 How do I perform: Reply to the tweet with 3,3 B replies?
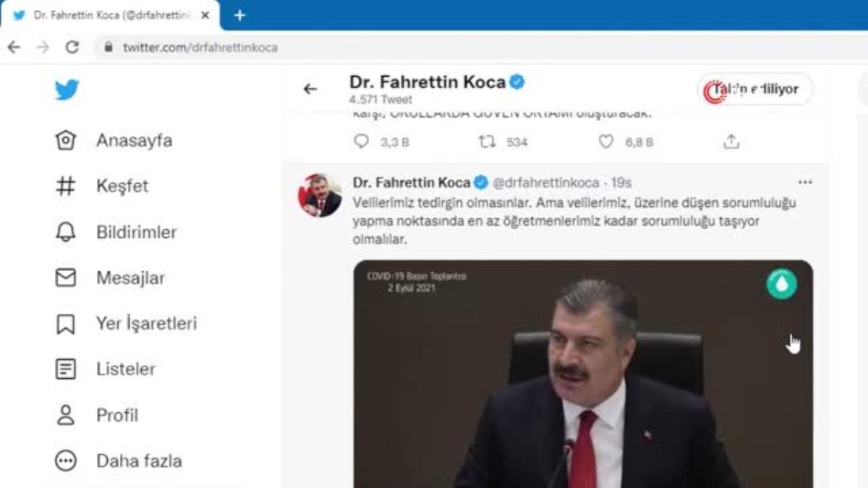(x=363, y=142)
